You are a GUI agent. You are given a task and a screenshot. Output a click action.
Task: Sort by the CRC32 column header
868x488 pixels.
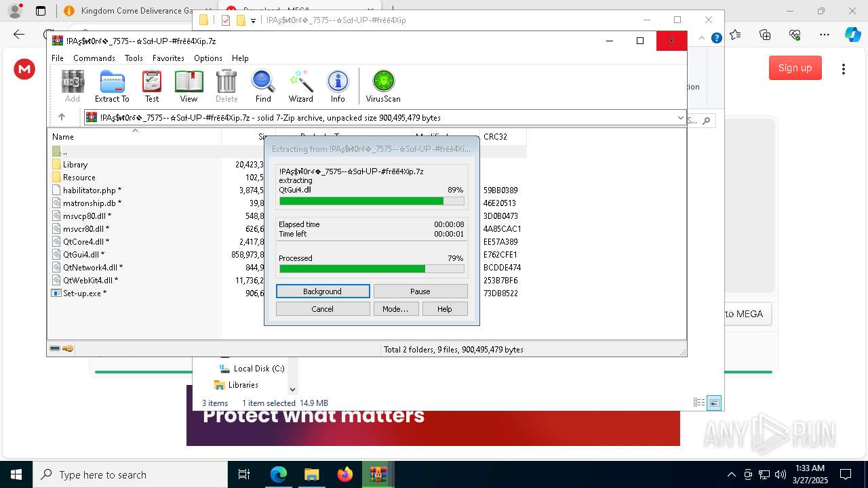[x=502, y=137]
